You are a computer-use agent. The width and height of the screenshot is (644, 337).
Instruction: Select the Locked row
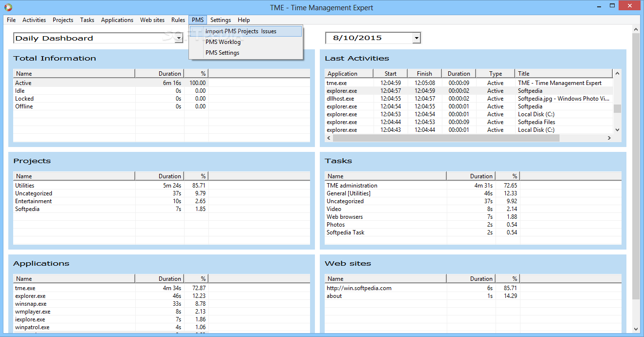(161, 99)
